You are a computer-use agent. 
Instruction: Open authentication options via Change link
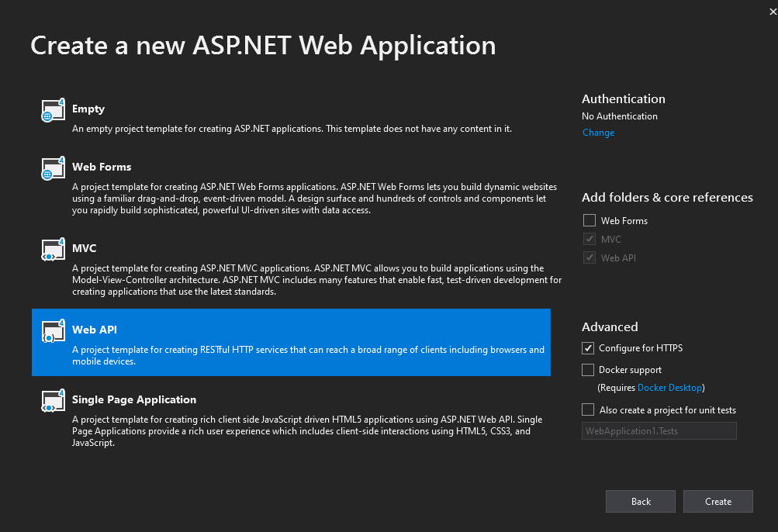tap(598, 132)
